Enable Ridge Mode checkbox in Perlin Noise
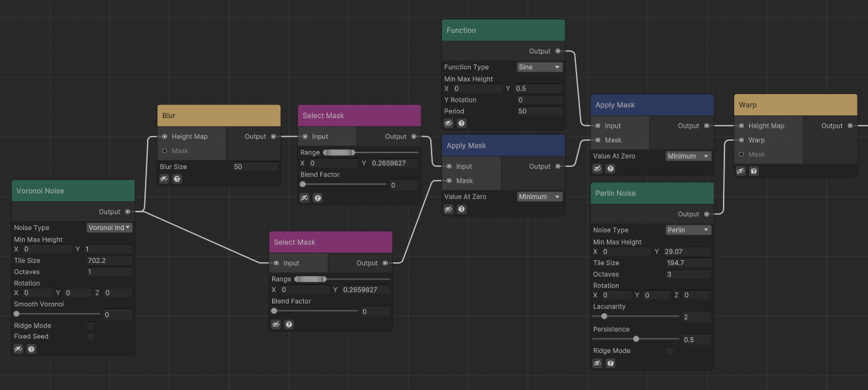Screen dimensions: 868x390 pyautogui.click(x=670, y=351)
